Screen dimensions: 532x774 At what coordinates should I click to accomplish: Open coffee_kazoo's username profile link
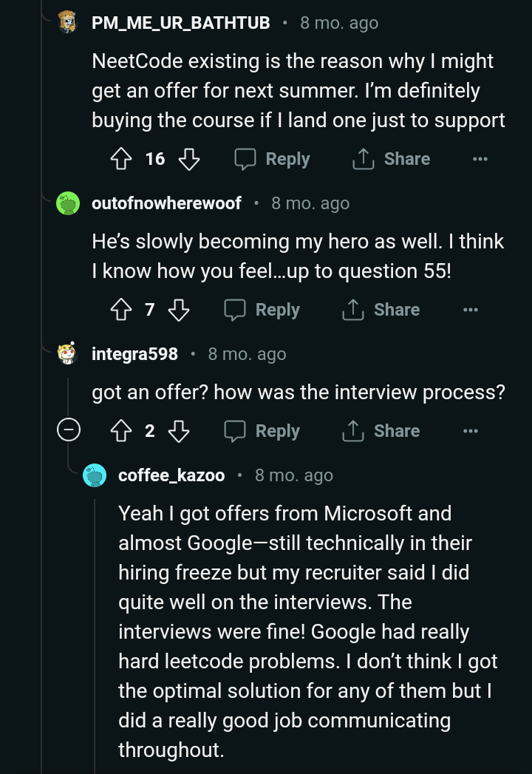point(171,475)
